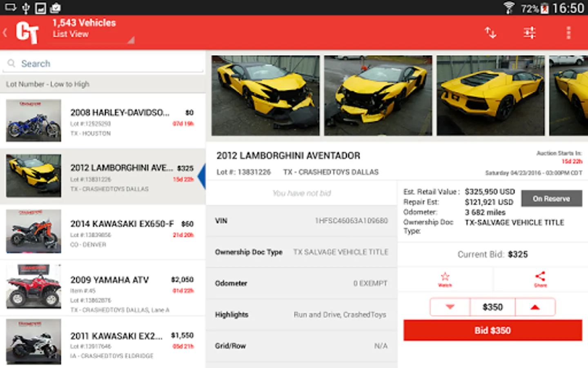Click the Current Bid $325 text
The width and height of the screenshot is (588, 368).
(493, 254)
